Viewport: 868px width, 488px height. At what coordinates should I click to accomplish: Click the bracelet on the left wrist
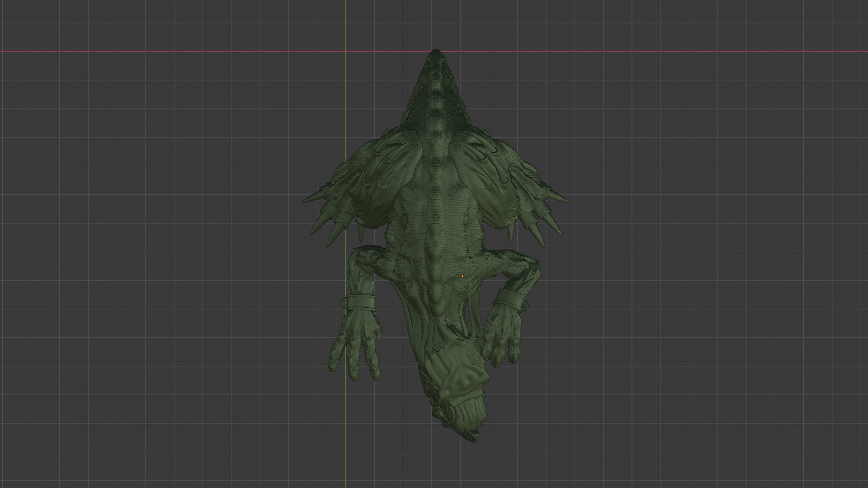[x=360, y=302]
